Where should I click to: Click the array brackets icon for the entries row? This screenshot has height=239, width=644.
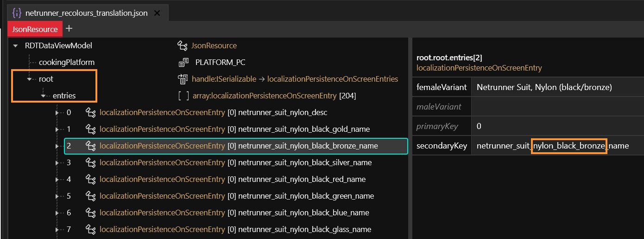click(x=183, y=96)
